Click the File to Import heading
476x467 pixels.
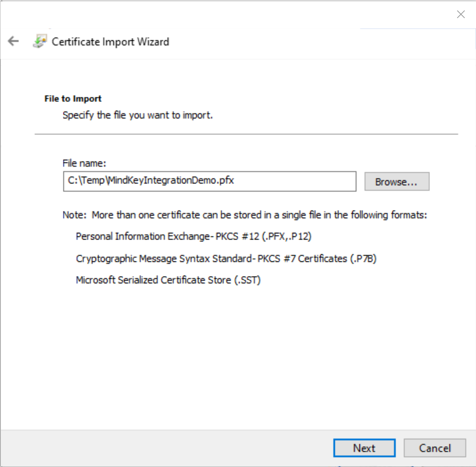click(x=73, y=99)
